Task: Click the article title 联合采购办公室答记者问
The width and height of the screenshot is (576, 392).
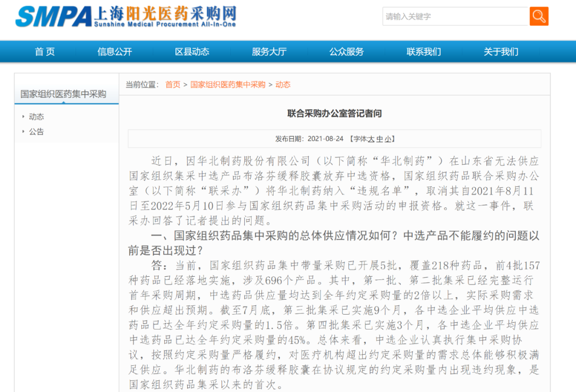Action: coord(334,114)
